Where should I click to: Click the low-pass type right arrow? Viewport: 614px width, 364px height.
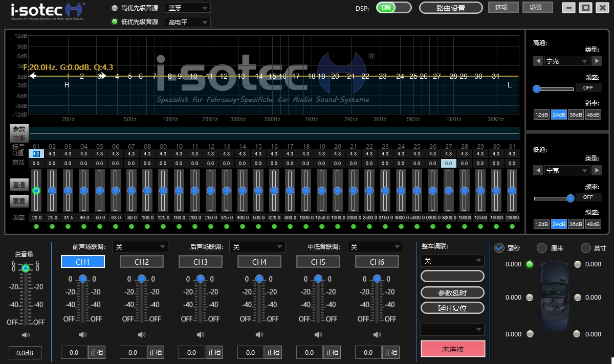pyautogui.click(x=597, y=170)
